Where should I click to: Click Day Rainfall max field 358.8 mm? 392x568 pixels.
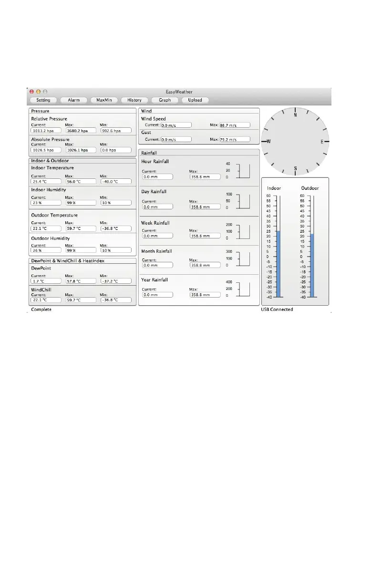(x=205, y=207)
